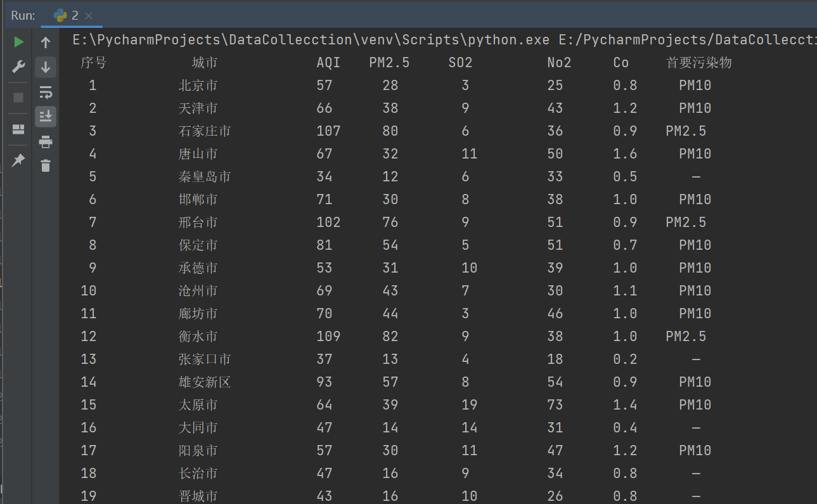Click city name 秦皇岛市
Viewport: 817px width, 504px height.
point(205,177)
